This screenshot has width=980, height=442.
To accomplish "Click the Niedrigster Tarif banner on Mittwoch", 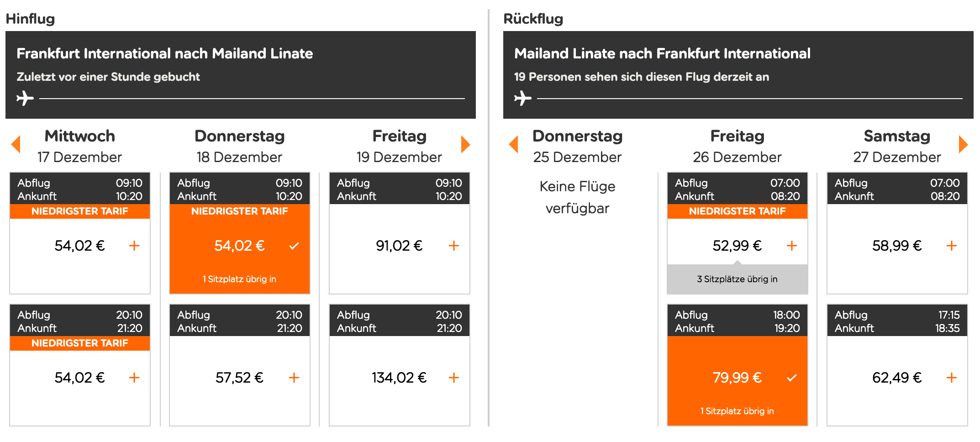I will tap(79, 211).
